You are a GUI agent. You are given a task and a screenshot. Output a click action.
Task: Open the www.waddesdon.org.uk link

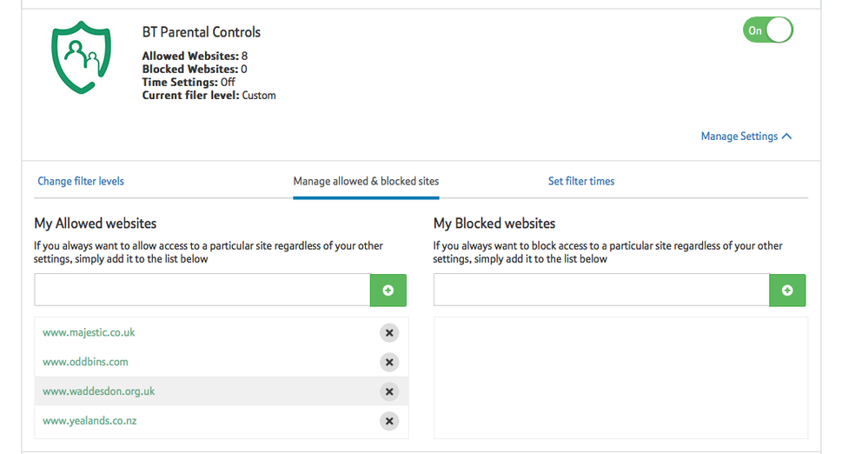click(98, 391)
